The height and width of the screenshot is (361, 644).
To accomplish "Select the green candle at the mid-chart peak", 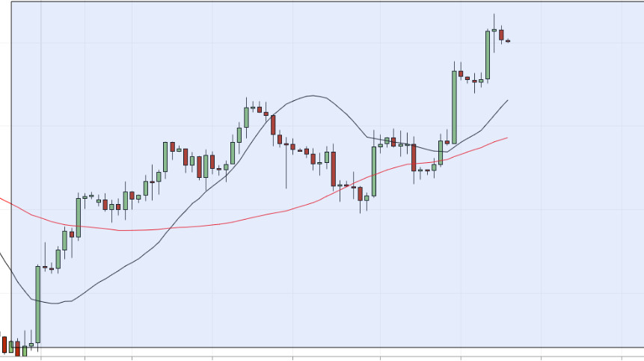I will coord(246,117).
